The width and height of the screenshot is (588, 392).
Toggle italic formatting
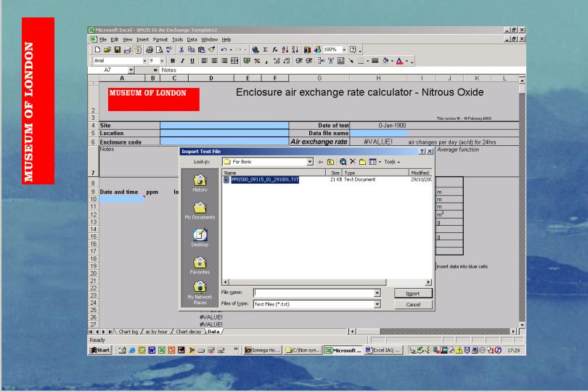tap(182, 61)
